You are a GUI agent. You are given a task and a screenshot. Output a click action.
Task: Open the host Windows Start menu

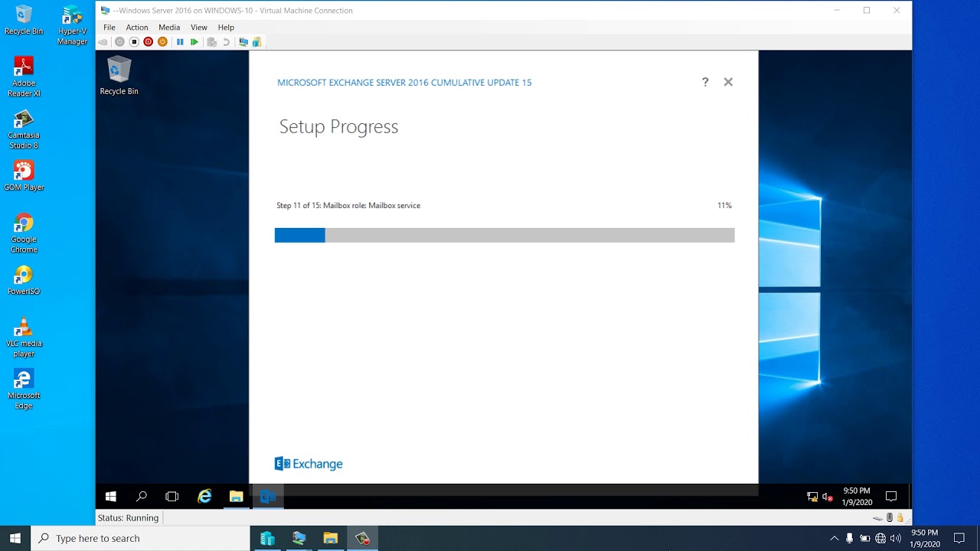15,538
